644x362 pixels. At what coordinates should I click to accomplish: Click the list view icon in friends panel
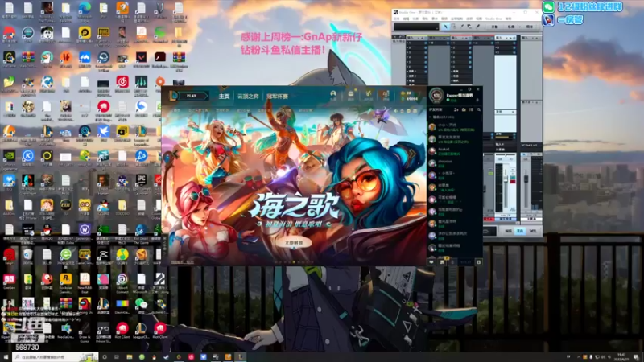[x=471, y=109]
